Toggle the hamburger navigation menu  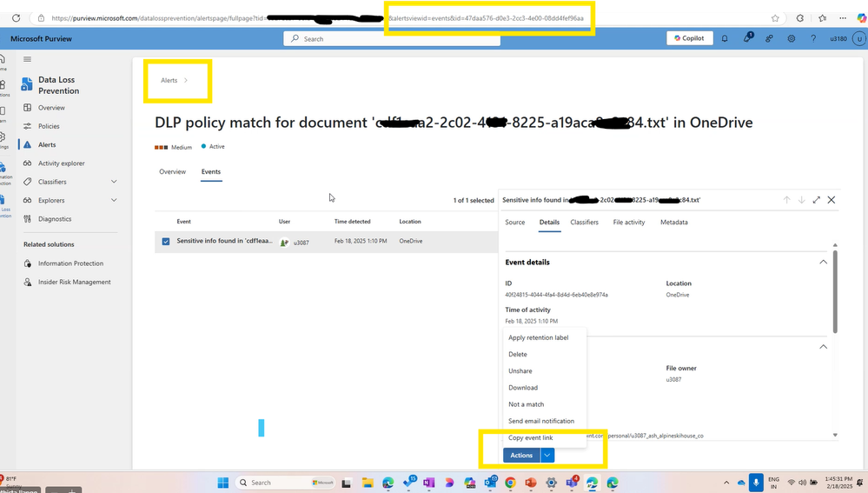pos(27,59)
